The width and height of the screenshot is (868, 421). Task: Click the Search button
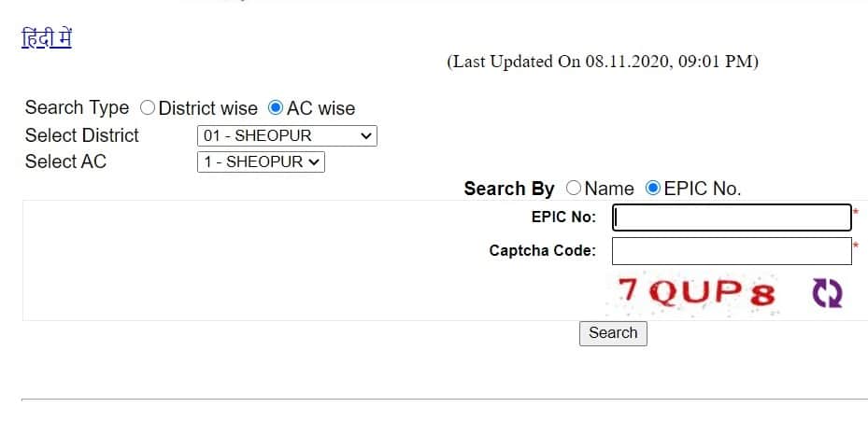613,333
